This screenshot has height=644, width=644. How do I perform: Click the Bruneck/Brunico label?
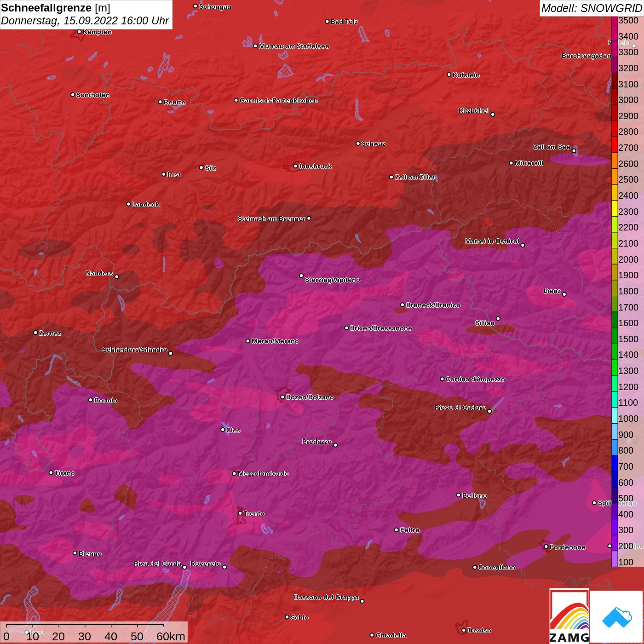(433, 305)
